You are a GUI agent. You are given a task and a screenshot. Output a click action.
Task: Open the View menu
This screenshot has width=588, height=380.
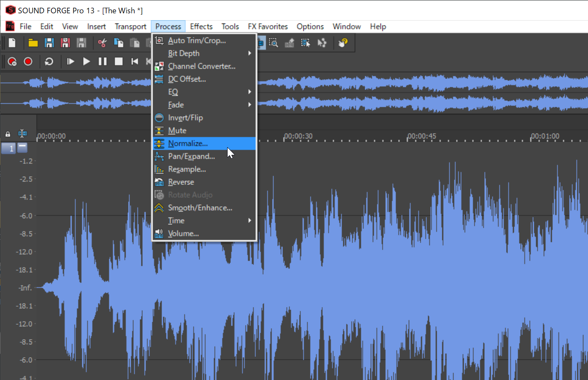(x=70, y=27)
